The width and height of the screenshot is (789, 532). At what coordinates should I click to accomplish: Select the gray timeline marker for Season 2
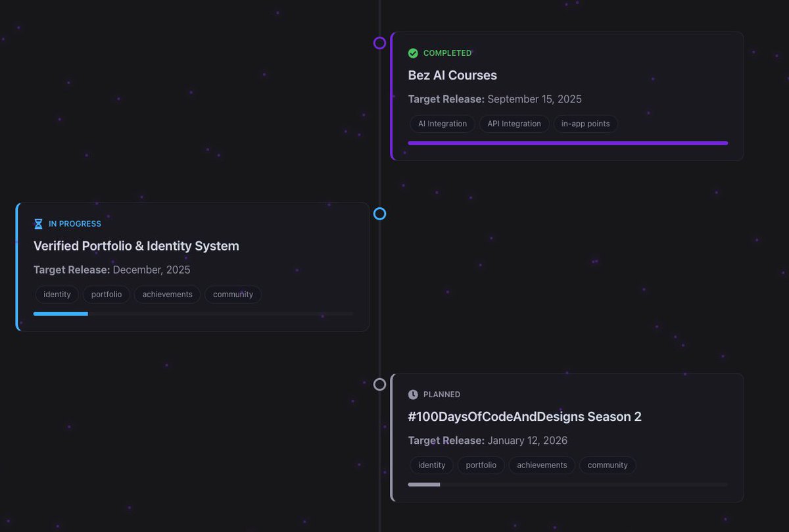379,385
